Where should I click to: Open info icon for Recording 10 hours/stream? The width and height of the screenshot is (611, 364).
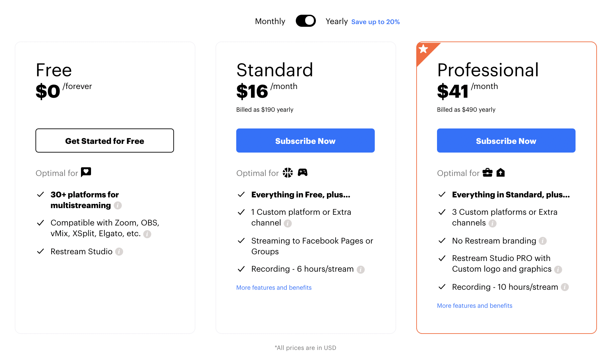[565, 287]
